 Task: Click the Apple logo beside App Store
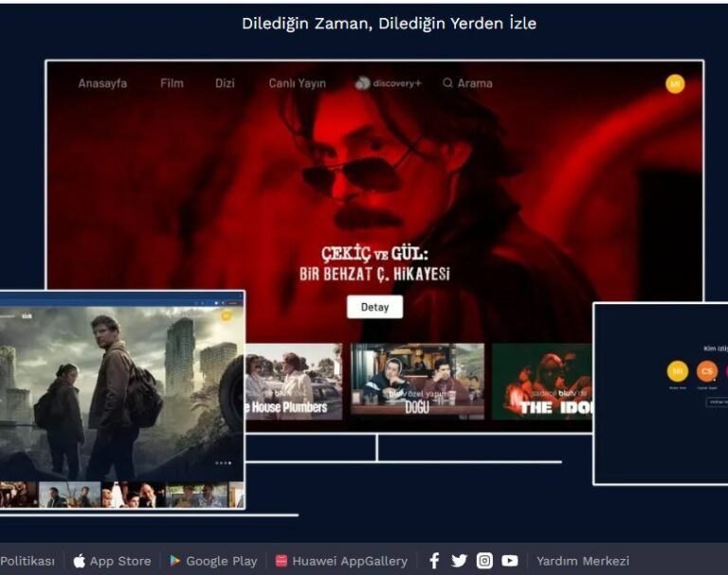point(80,561)
